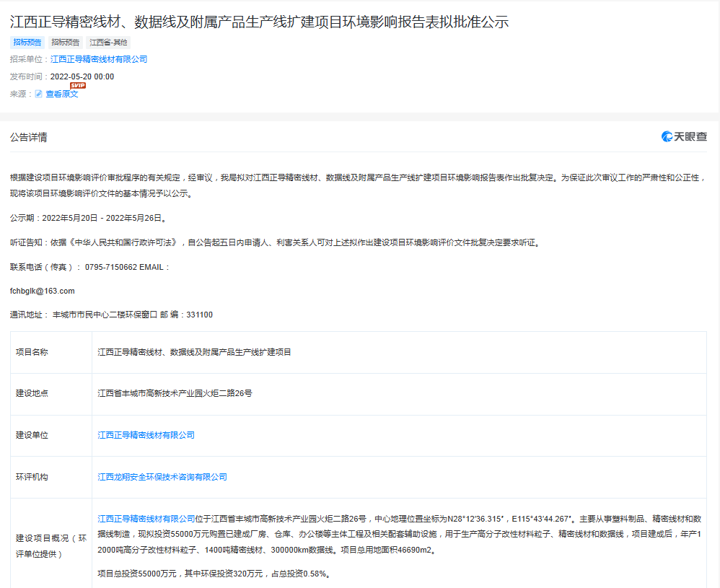Click the 招采单位 label
This screenshot has width=720, height=588.
[x=29, y=59]
